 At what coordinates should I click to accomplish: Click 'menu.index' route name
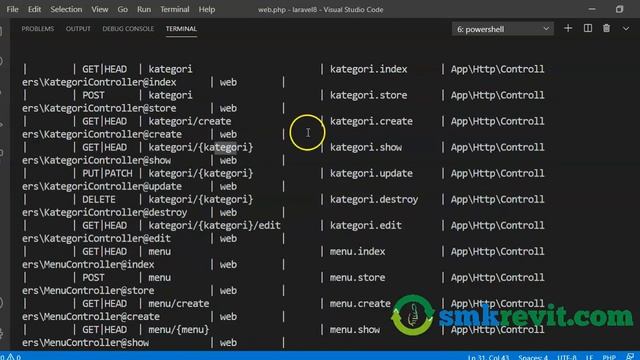[x=358, y=251]
